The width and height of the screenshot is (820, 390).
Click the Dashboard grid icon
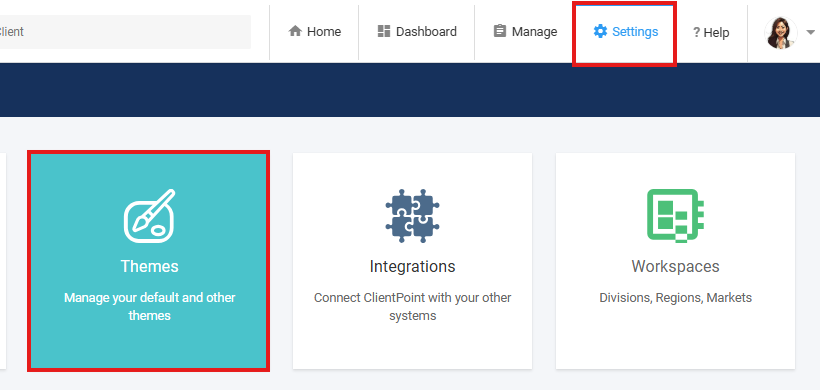pos(384,31)
